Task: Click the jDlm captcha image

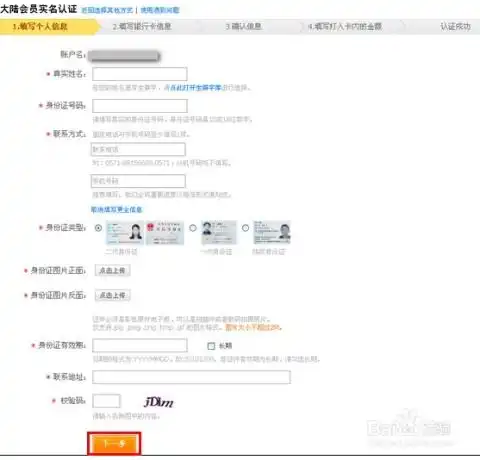Action: click(x=159, y=402)
